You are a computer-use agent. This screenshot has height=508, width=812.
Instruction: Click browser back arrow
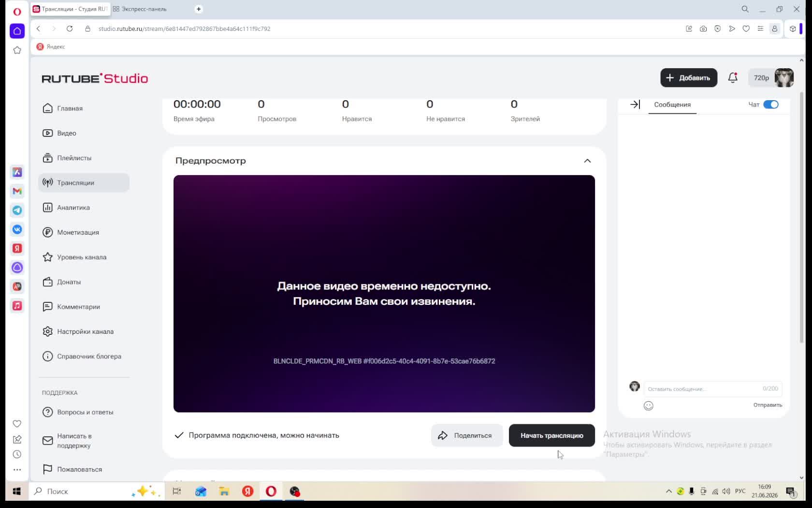pyautogui.click(x=39, y=29)
